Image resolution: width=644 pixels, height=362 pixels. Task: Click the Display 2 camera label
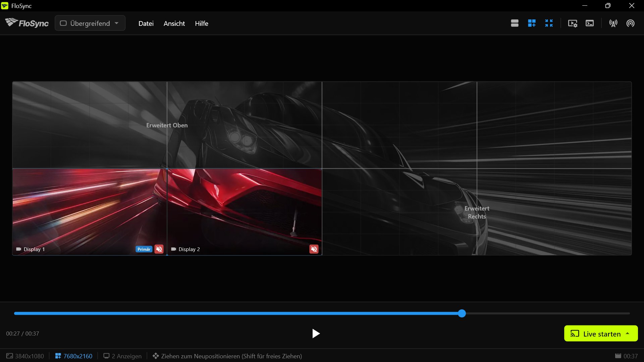(x=185, y=249)
